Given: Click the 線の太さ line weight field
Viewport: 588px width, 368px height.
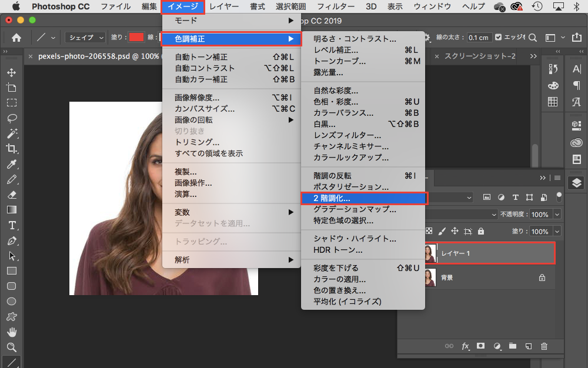Looking at the screenshot, I should (x=479, y=37).
